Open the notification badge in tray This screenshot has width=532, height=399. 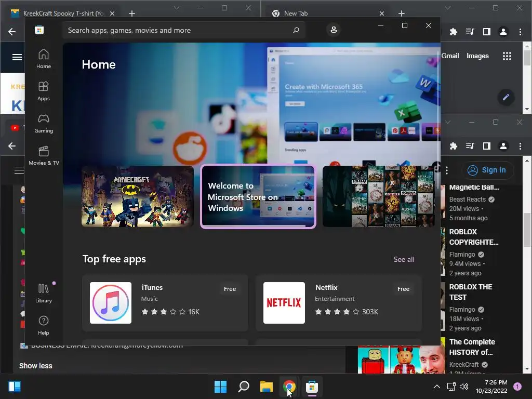coord(517,387)
